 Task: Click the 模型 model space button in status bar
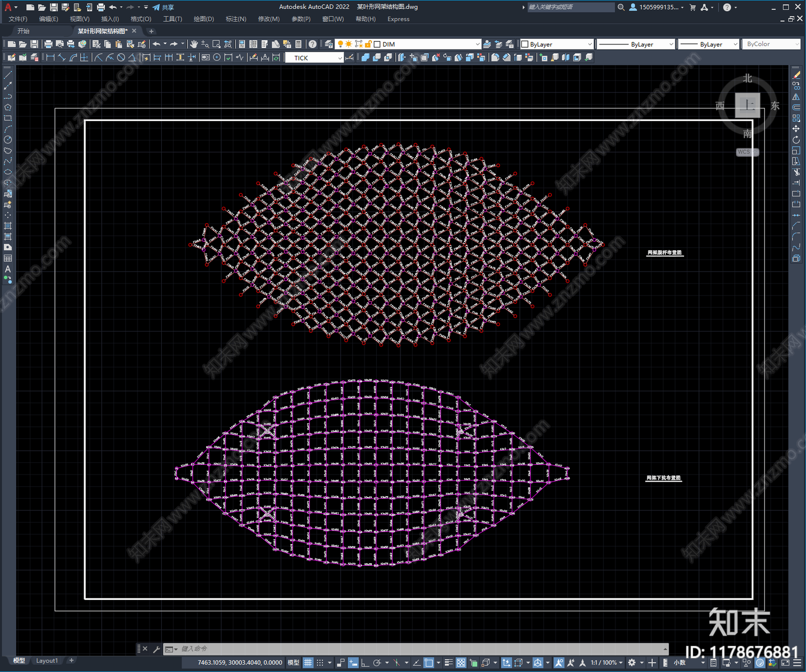(293, 662)
